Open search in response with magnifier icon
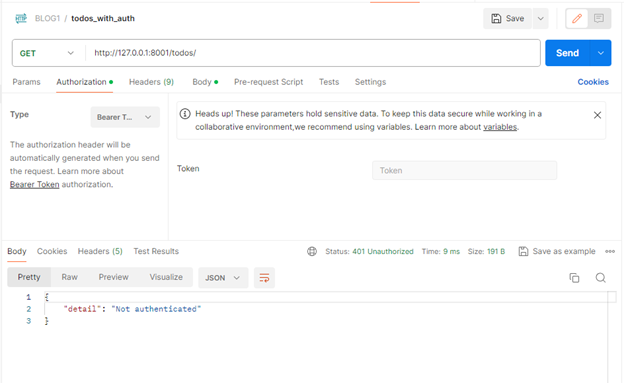624x383 pixels. 601,277
